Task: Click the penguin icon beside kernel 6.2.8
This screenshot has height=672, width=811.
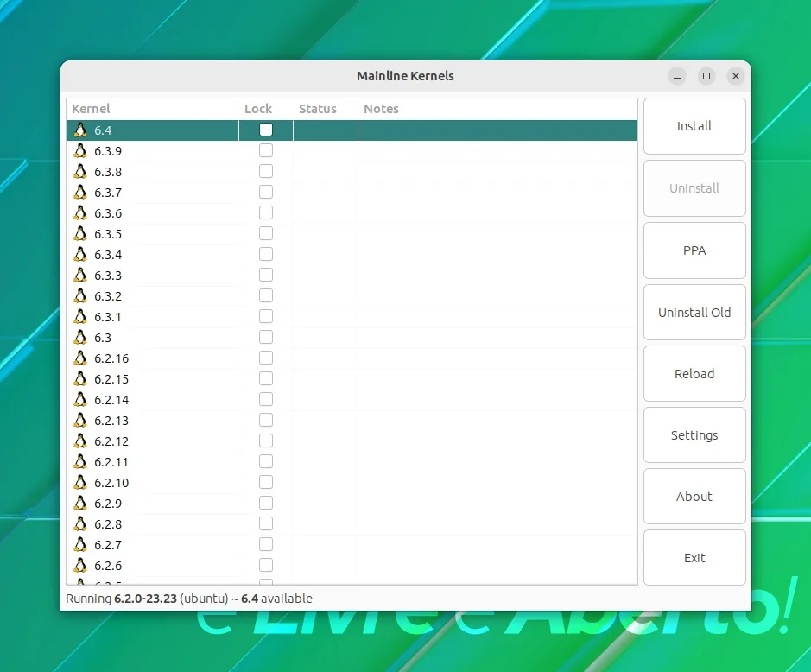Action: pyautogui.click(x=80, y=523)
